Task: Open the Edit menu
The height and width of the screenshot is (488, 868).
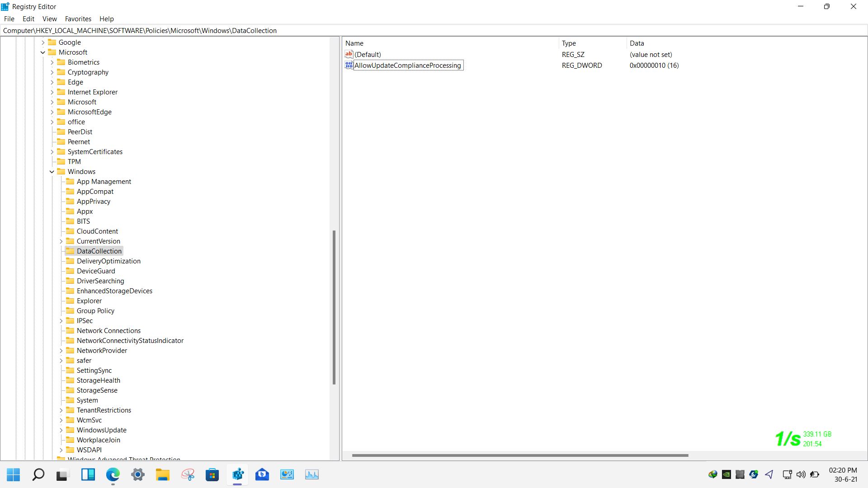Action: pos(28,19)
